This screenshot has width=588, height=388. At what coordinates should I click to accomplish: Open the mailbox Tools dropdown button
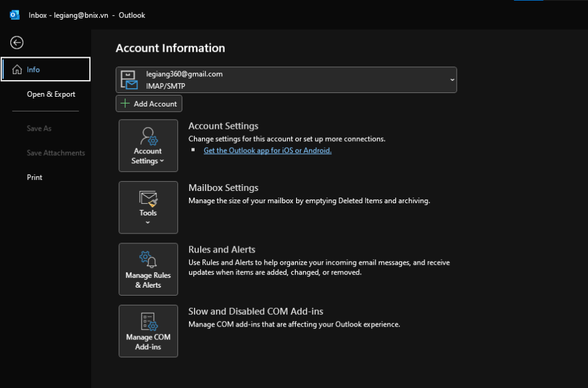(148, 208)
